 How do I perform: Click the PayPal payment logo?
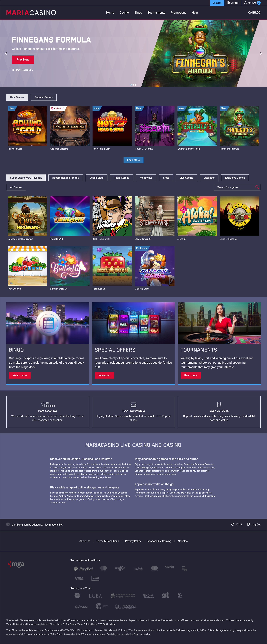click(x=83, y=569)
